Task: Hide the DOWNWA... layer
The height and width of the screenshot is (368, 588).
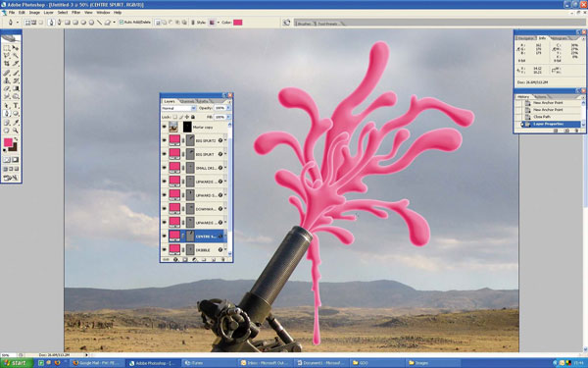Action: [x=165, y=208]
